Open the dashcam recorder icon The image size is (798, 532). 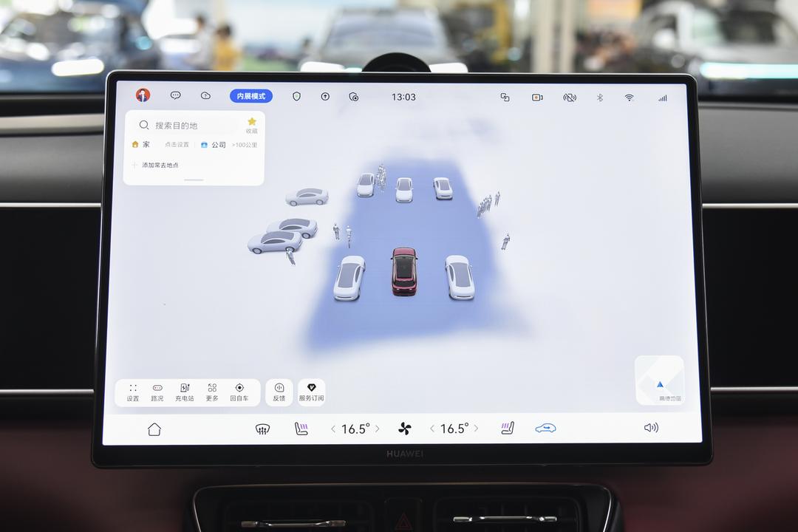537,98
